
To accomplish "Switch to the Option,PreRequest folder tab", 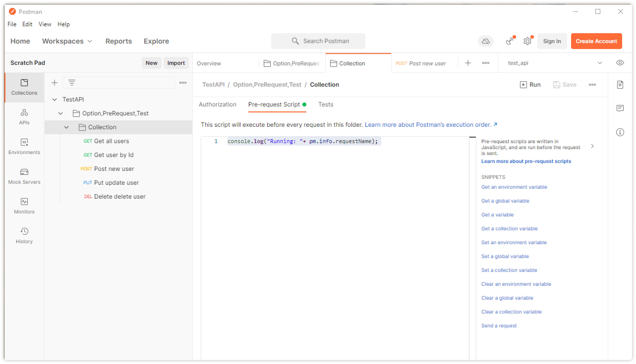I will click(x=292, y=63).
